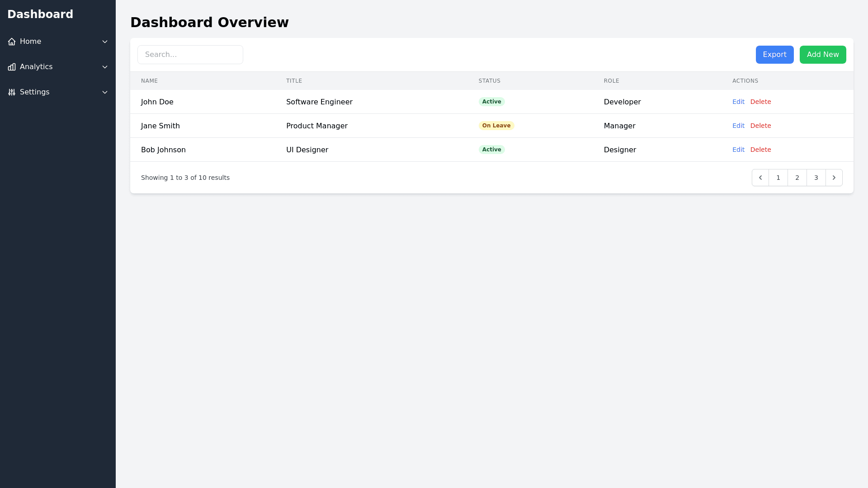Image resolution: width=868 pixels, height=488 pixels.
Task: Click the Home icon in the sidebar
Action: tap(12, 41)
